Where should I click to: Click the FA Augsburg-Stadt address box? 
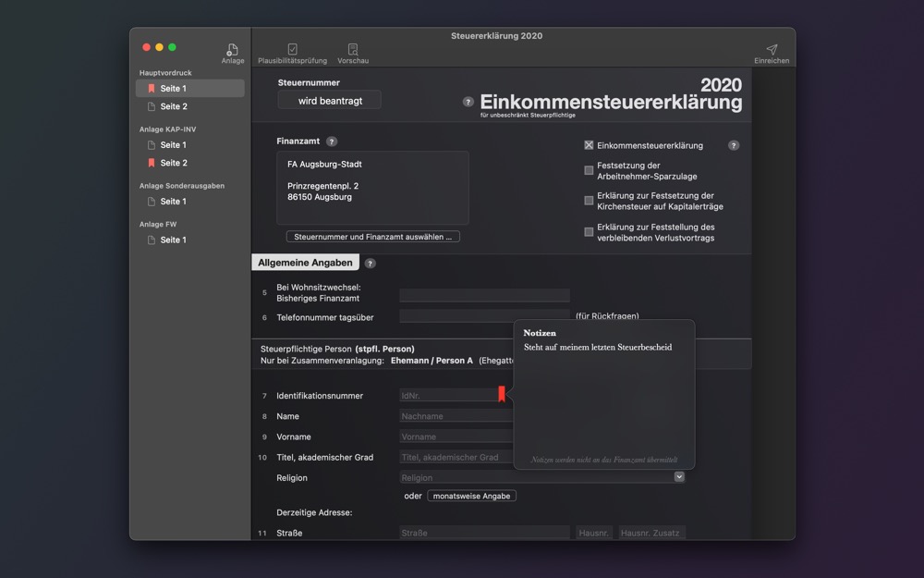coord(372,188)
